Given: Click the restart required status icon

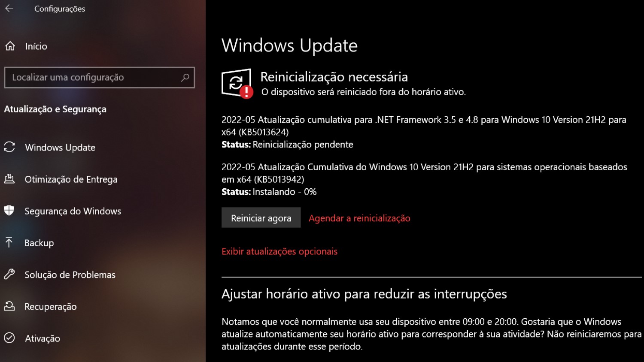Looking at the screenshot, I should pos(237,83).
